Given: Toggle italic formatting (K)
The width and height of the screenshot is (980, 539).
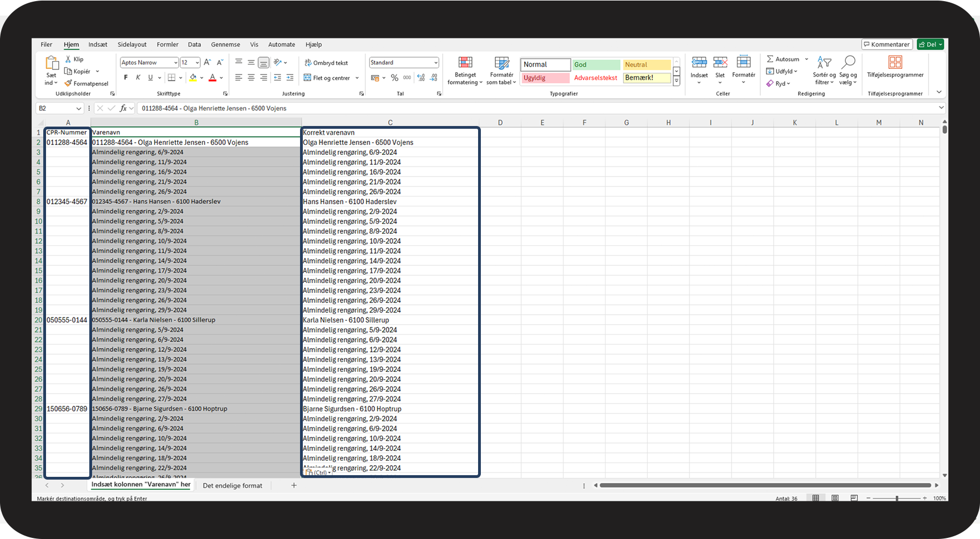Looking at the screenshot, I should [x=138, y=78].
